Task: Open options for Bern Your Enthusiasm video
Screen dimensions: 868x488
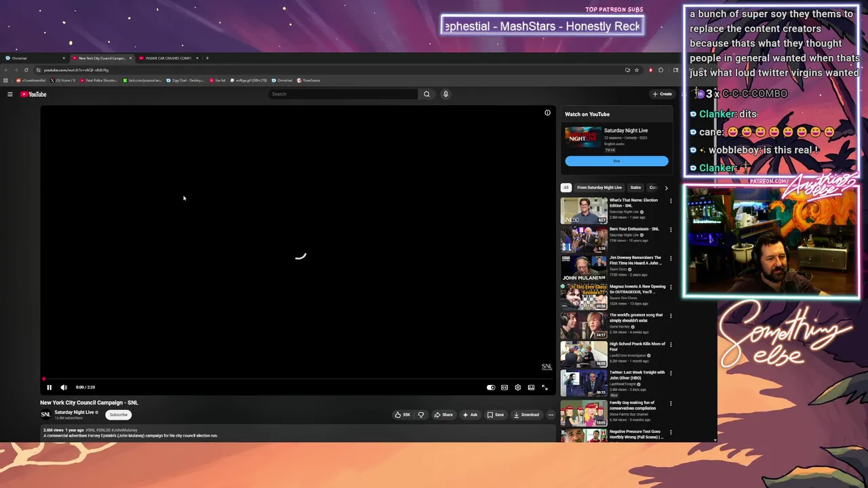Action: point(671,230)
